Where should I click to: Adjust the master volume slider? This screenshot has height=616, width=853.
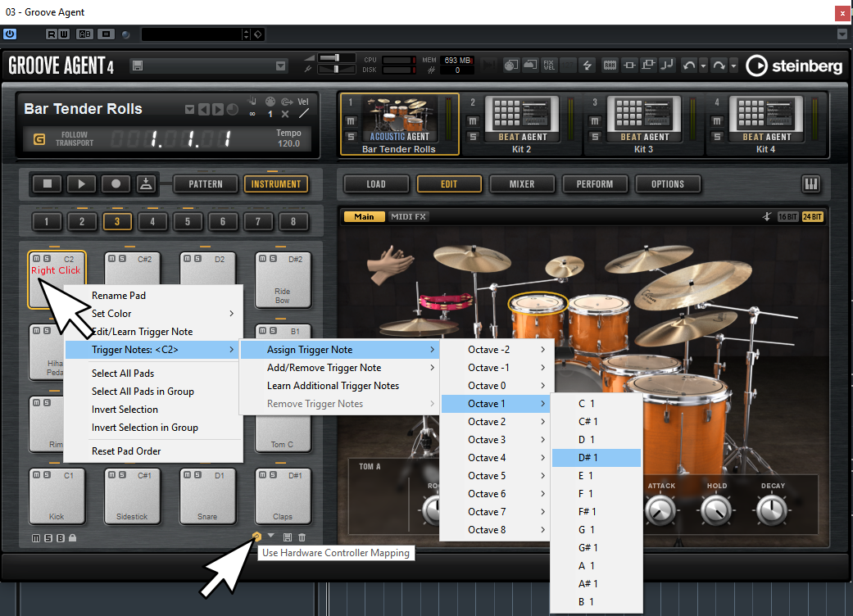(x=336, y=57)
